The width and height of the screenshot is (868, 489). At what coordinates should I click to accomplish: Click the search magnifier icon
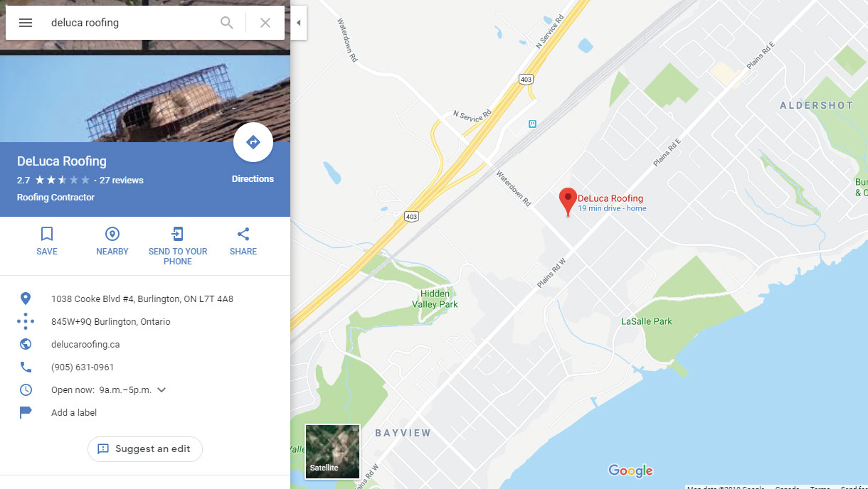[x=227, y=23]
